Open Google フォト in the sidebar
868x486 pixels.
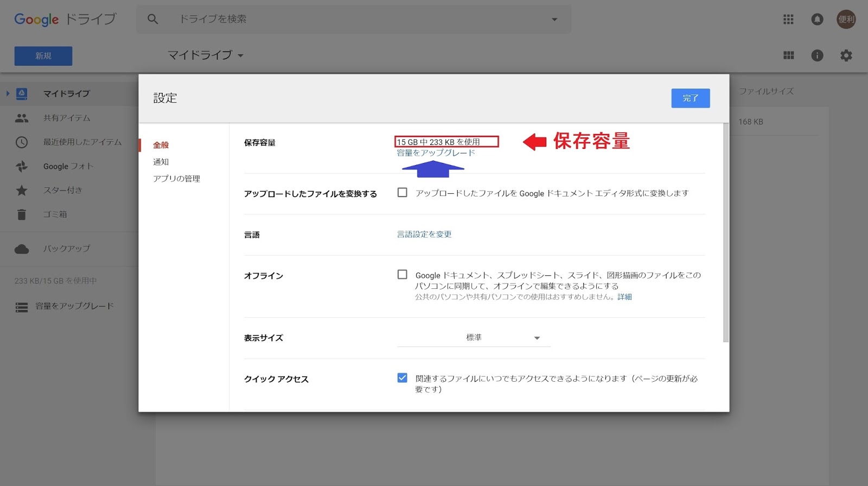pos(68,166)
